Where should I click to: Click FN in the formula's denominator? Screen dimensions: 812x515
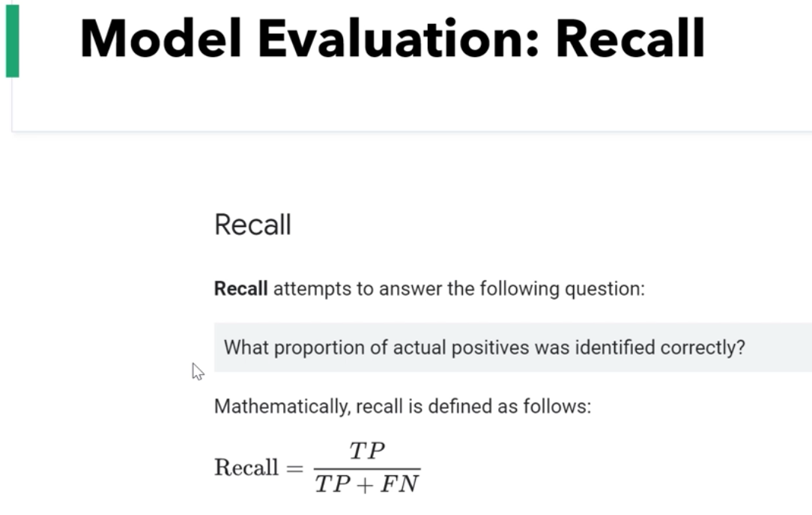point(399,484)
